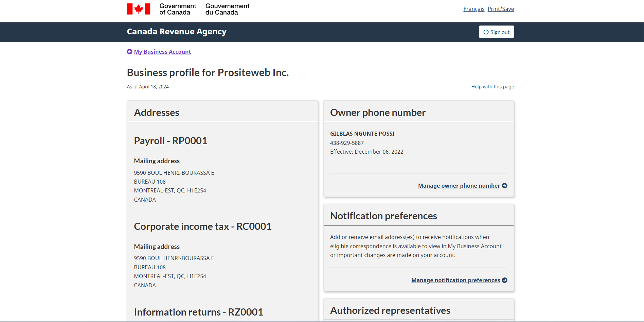Click the back arrow beside My Business Account
Viewport: 644px width, 322px height.
tap(129, 52)
